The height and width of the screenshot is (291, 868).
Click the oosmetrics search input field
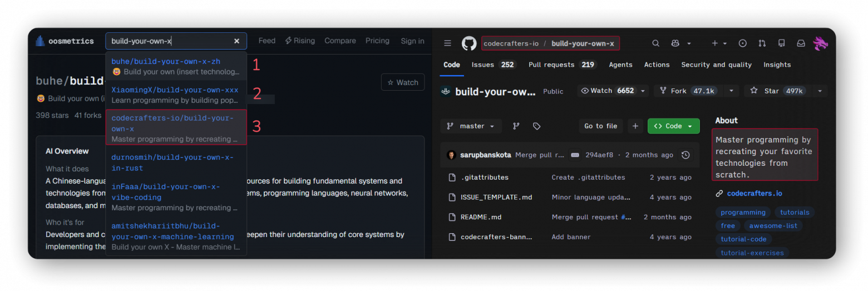(x=176, y=41)
